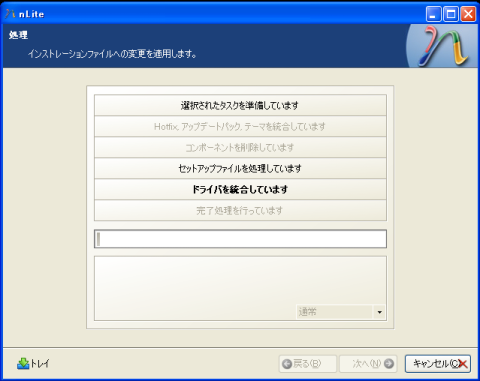
Task: Select the コンポーネントを削除しています step
Action: (240, 147)
